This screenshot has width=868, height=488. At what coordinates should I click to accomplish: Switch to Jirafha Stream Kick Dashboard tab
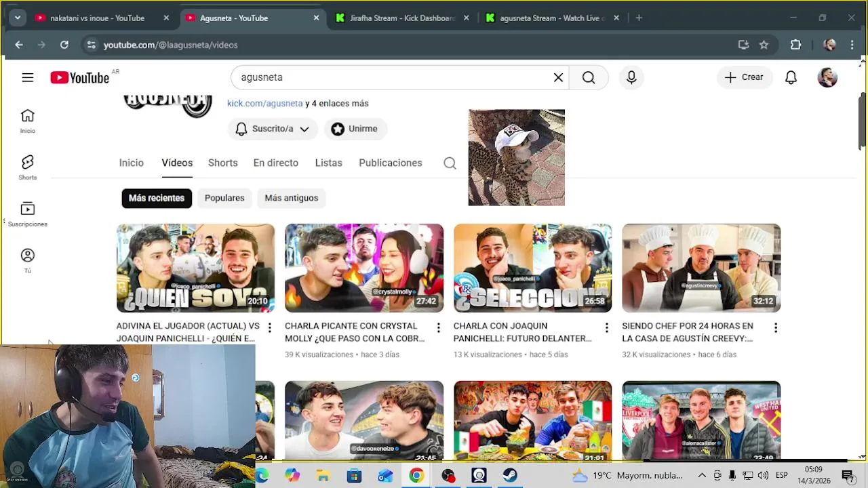(403, 18)
